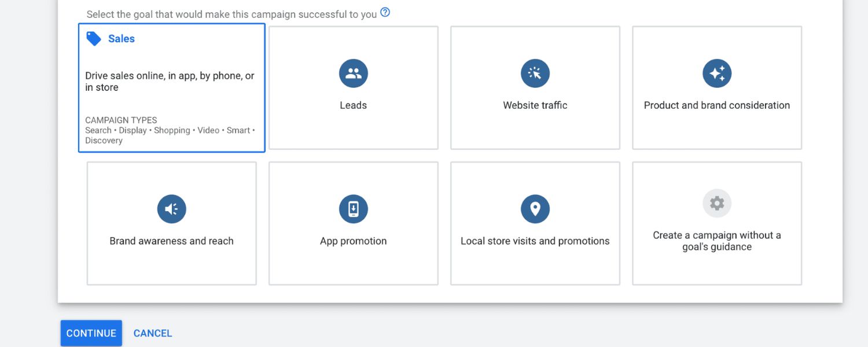This screenshot has height=347, width=868.
Task: Click the 'Product and brand consideration' label
Action: tap(716, 105)
